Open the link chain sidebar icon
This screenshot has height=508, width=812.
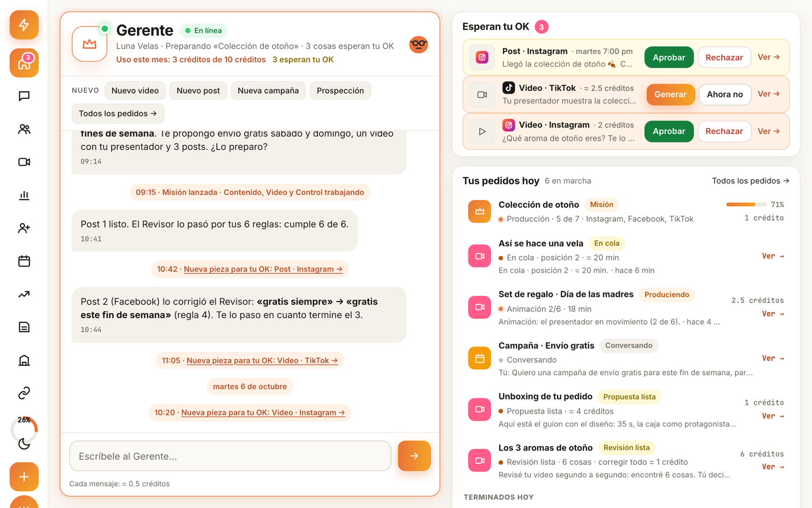coord(24,393)
